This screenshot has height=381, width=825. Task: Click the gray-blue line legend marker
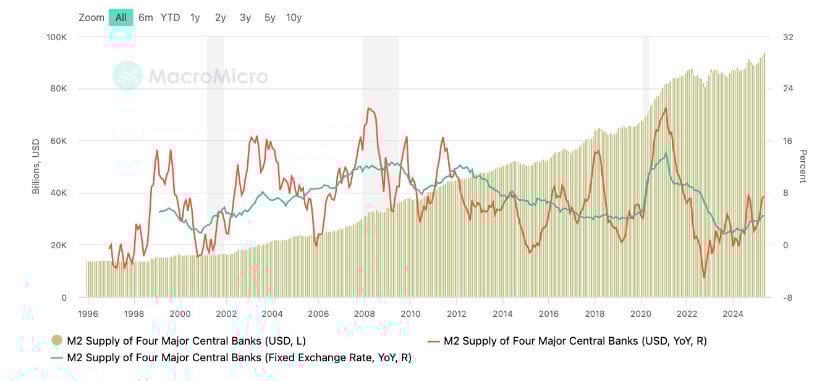point(57,358)
